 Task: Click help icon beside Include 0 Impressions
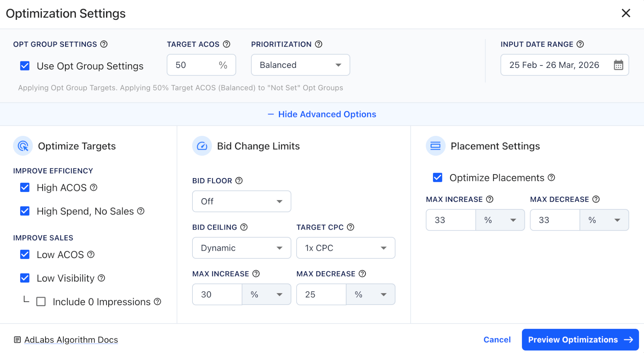pyautogui.click(x=158, y=302)
